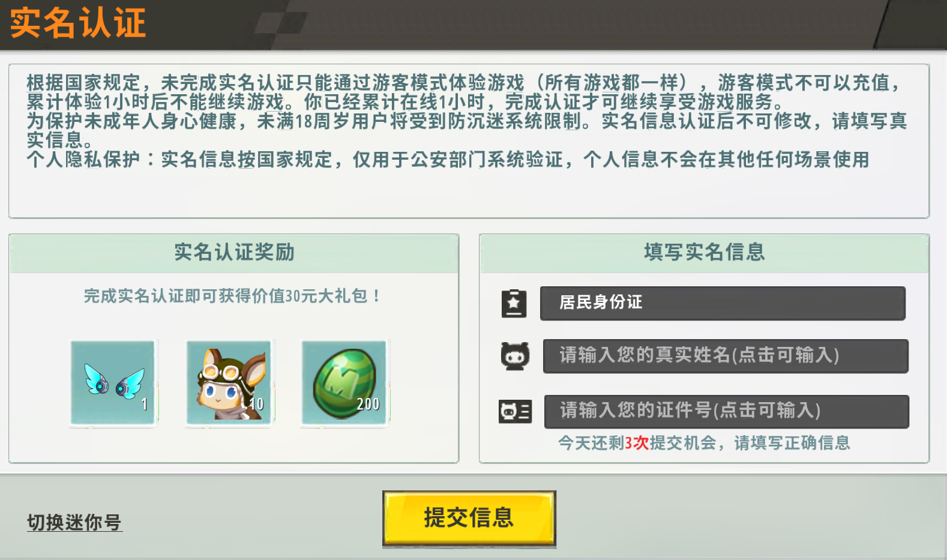Click the 10 quantity label on avatar reward
947x560 pixels.
[x=257, y=405]
